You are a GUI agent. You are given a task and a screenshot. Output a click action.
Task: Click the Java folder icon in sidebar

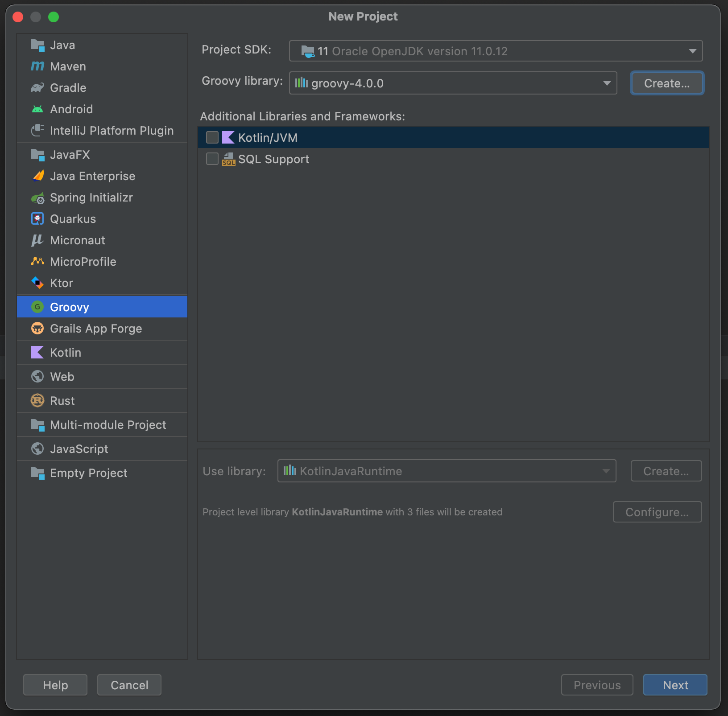click(x=37, y=45)
